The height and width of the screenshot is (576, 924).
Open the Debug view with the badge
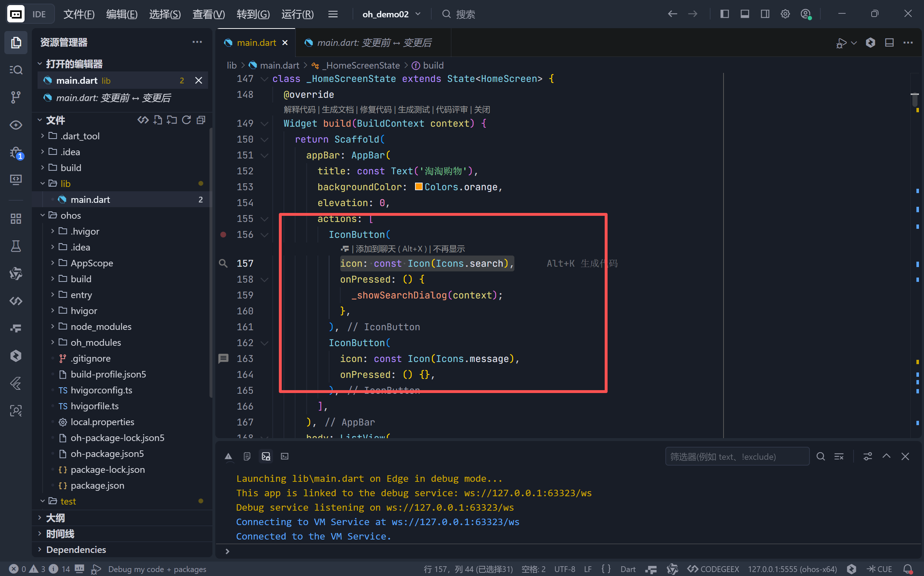click(16, 153)
